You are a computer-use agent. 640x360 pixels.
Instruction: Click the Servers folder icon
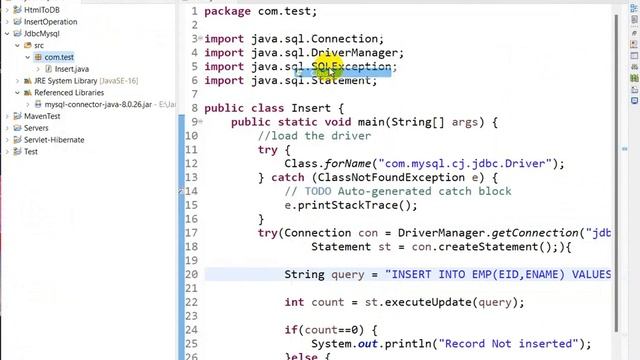pos(17,128)
